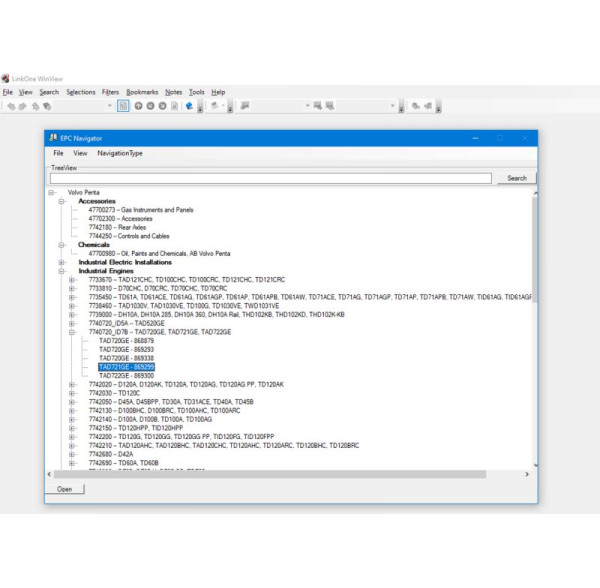Click the third round toolbar icon
This screenshot has height=588, width=600.
(x=162, y=105)
